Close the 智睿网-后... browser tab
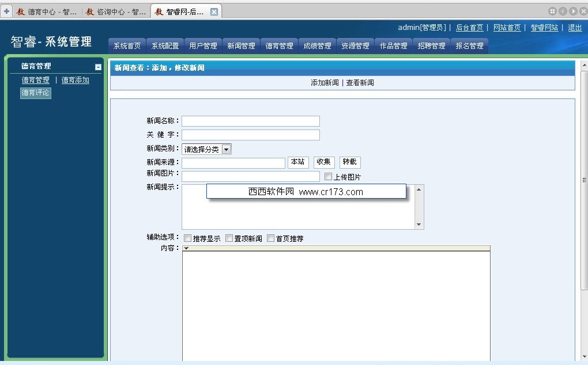The image size is (588, 365). coord(214,12)
